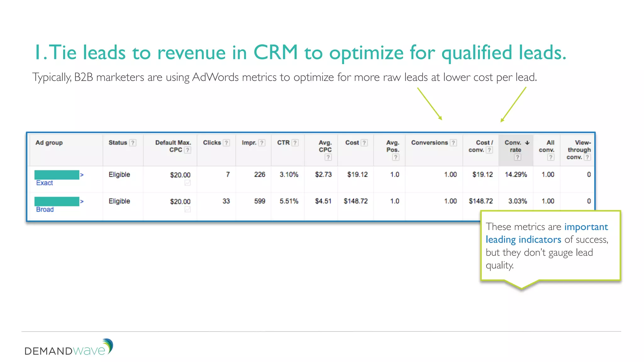Click the $148.72 value in the Cost column

click(356, 201)
